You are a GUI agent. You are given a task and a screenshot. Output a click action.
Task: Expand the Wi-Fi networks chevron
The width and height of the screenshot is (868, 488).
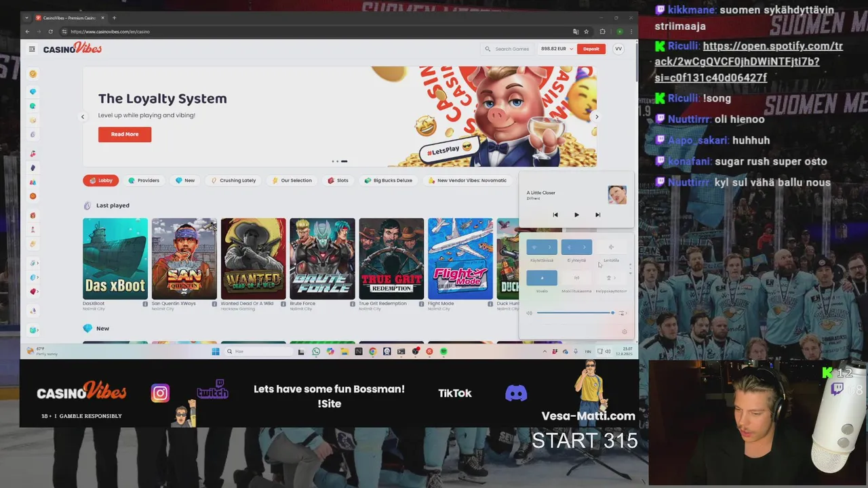coord(550,247)
